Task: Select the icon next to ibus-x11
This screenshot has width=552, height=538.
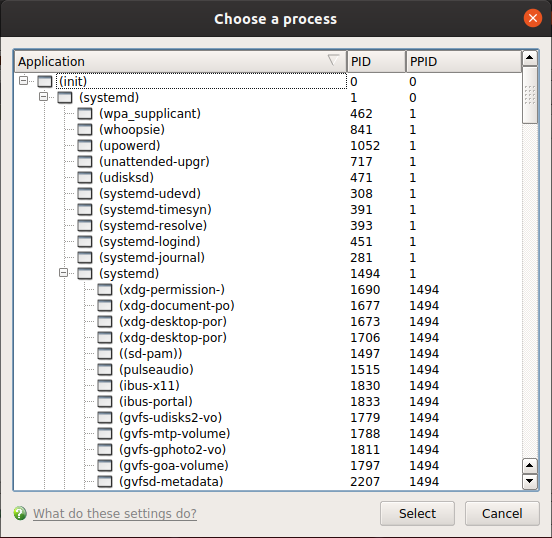Action: click(x=105, y=386)
